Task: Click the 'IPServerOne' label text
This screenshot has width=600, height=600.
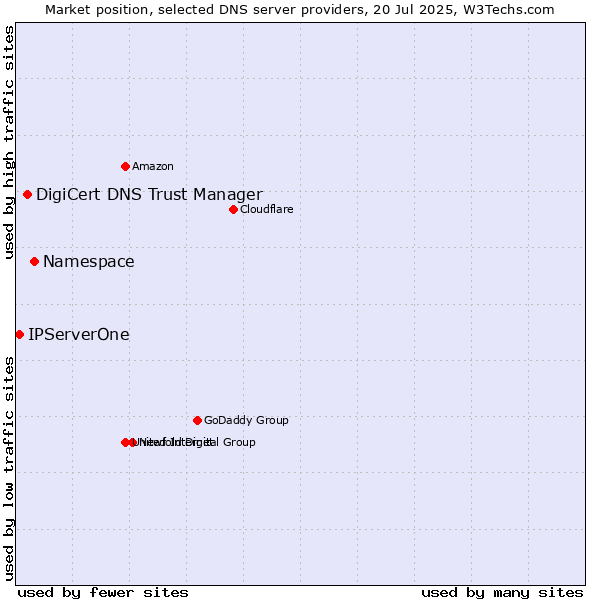Action: click(x=79, y=335)
